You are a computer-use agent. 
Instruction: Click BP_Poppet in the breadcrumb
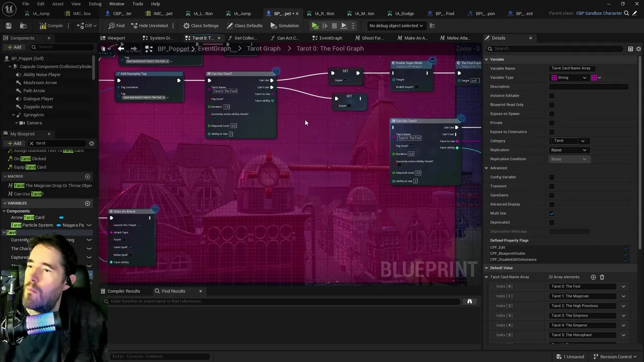[x=173, y=48]
